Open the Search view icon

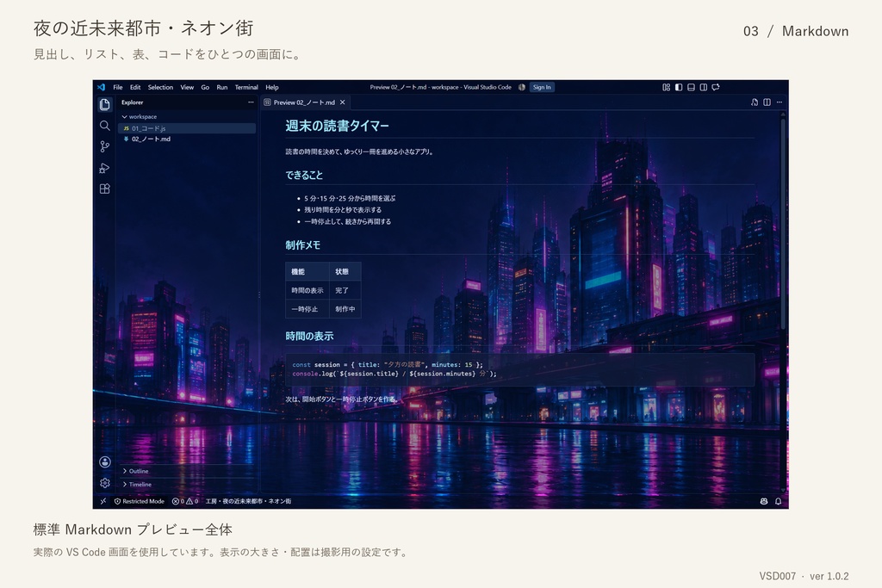pyautogui.click(x=104, y=126)
